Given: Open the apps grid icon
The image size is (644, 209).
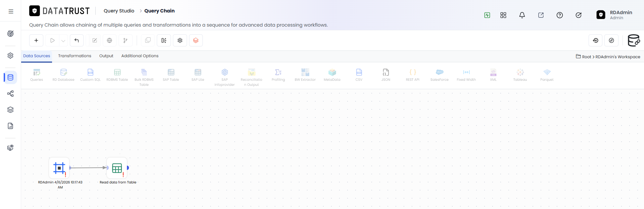Looking at the screenshot, I should click(x=503, y=15).
